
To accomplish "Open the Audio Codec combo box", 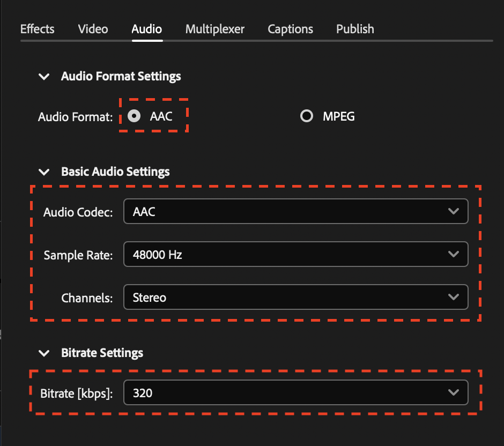I will coord(295,211).
